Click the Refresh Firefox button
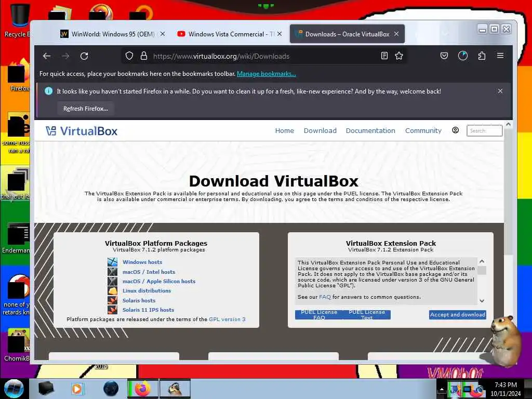This screenshot has height=399, width=532. 86,109
